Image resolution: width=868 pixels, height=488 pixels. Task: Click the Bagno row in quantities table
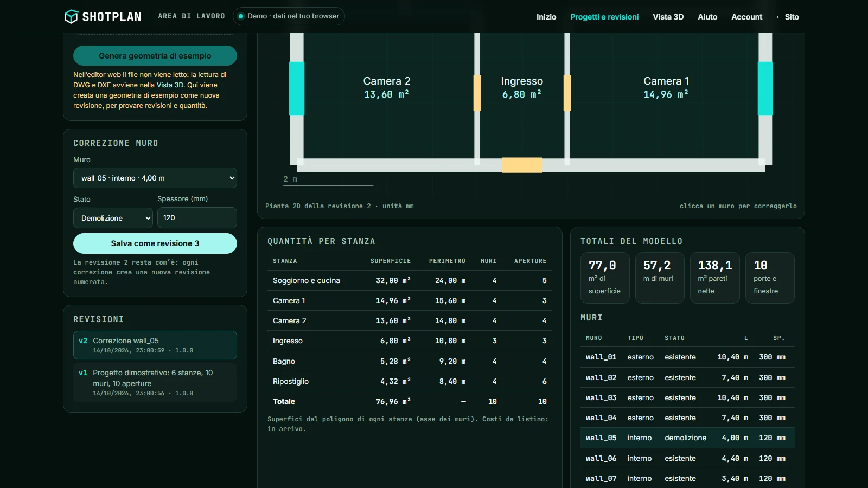point(410,361)
